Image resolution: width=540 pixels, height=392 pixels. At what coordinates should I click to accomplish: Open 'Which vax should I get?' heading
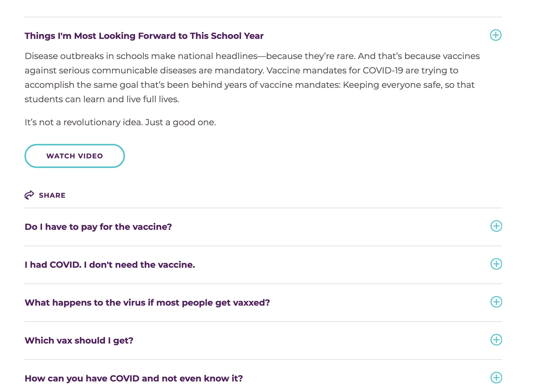click(x=79, y=341)
